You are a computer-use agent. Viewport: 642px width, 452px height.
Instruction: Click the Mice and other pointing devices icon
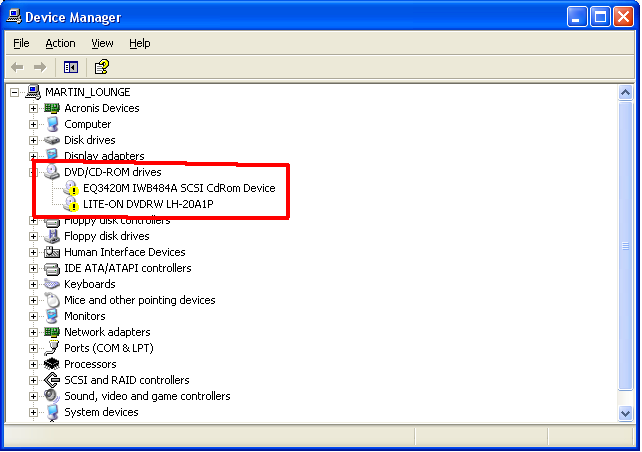(52, 300)
